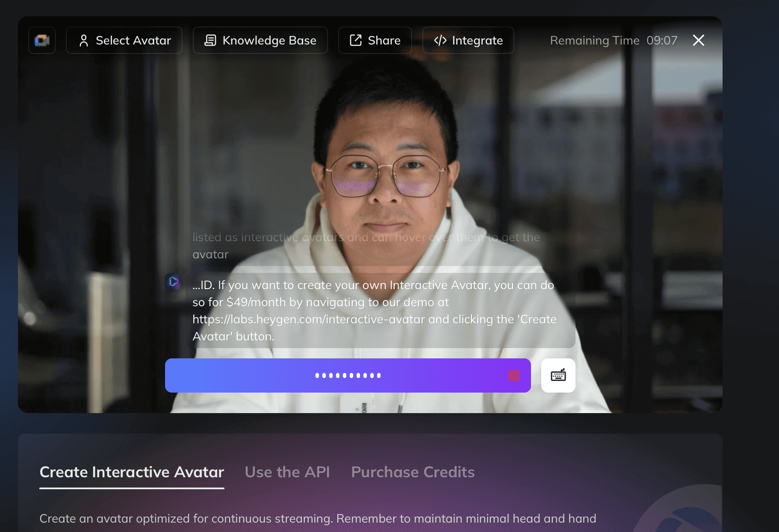Open the Select Avatar picker

(124, 40)
